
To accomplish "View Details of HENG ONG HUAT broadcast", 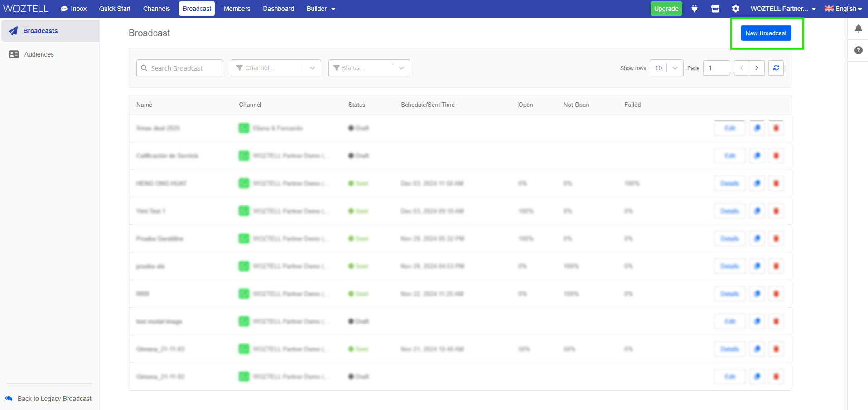I will [729, 183].
